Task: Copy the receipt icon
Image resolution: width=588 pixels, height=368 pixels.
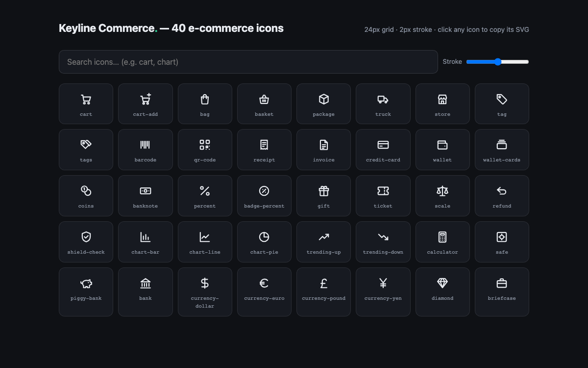Action: 264,150
